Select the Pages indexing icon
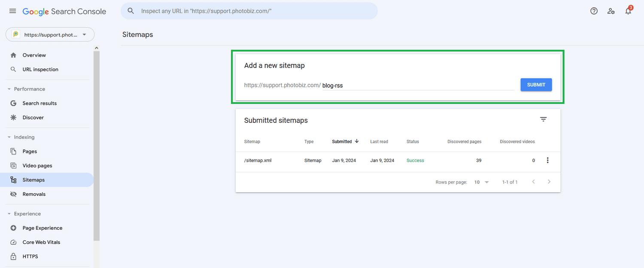The width and height of the screenshot is (644, 268). (14, 151)
